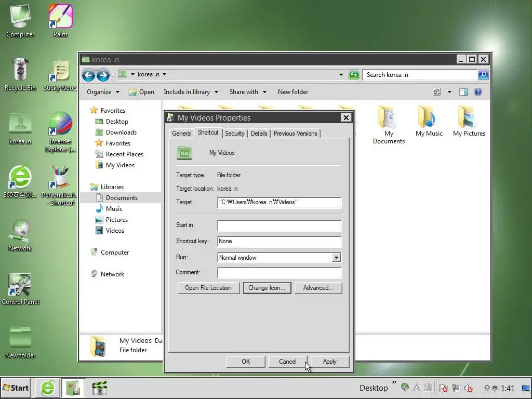Show the preview pane icon
This screenshot has height=399, width=532.
click(463, 92)
